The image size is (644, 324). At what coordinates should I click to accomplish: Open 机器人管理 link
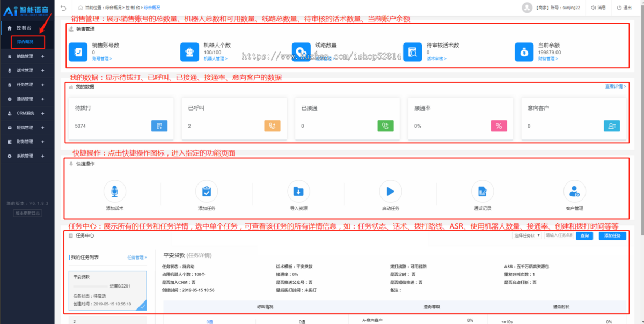[x=216, y=58]
